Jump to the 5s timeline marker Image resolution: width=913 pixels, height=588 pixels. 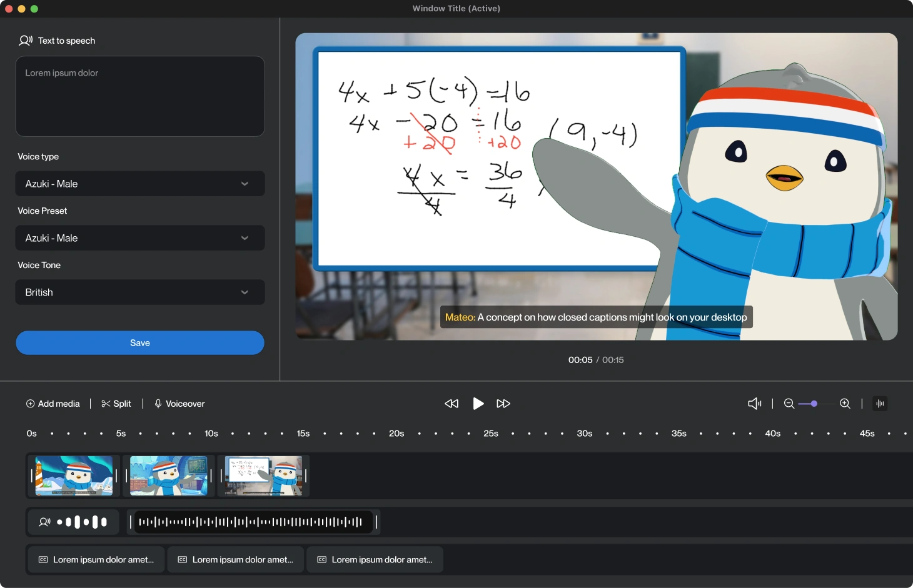(121, 434)
